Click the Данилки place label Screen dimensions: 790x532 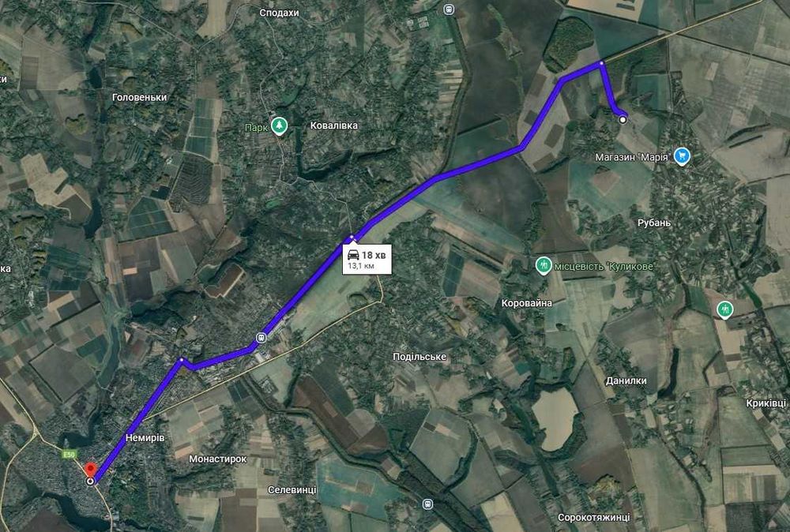[x=626, y=380]
